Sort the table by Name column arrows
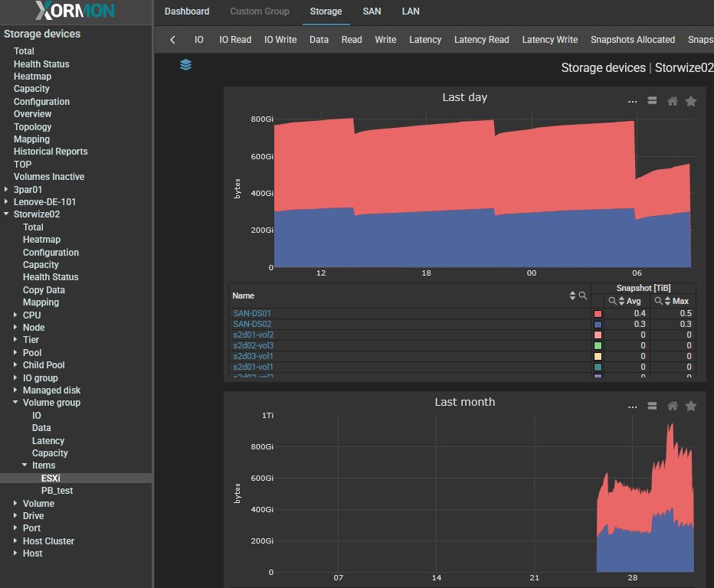This screenshot has height=588, width=714. click(572, 296)
